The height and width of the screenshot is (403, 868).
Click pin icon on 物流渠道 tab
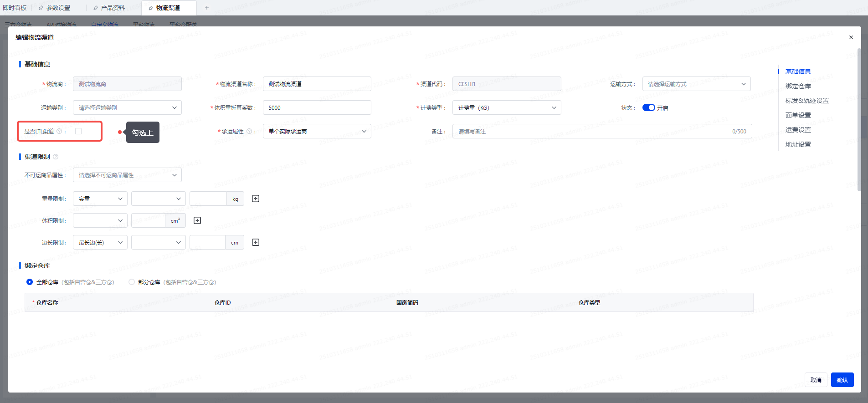pos(151,8)
